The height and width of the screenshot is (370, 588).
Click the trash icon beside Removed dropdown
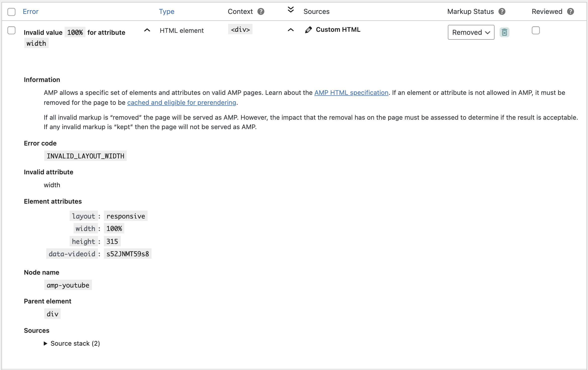(504, 32)
